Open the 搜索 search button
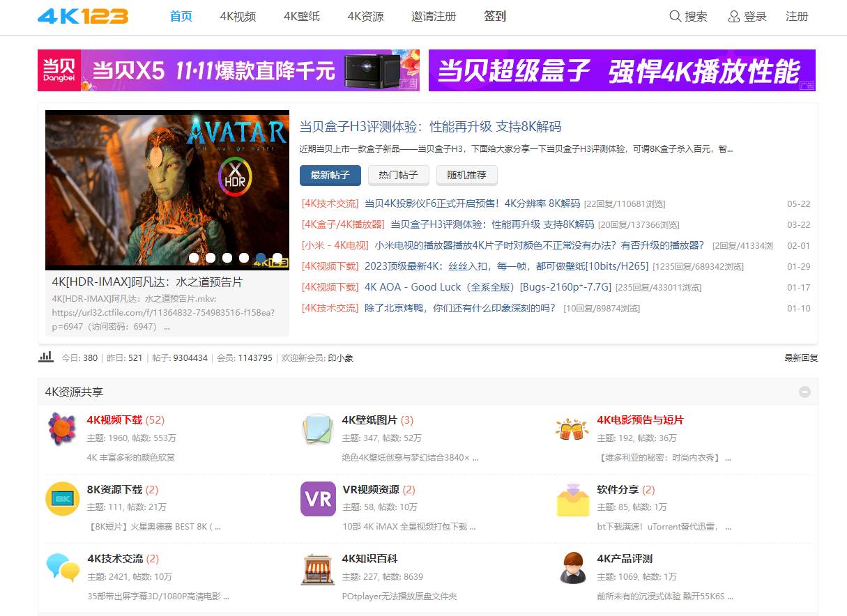 click(x=688, y=17)
